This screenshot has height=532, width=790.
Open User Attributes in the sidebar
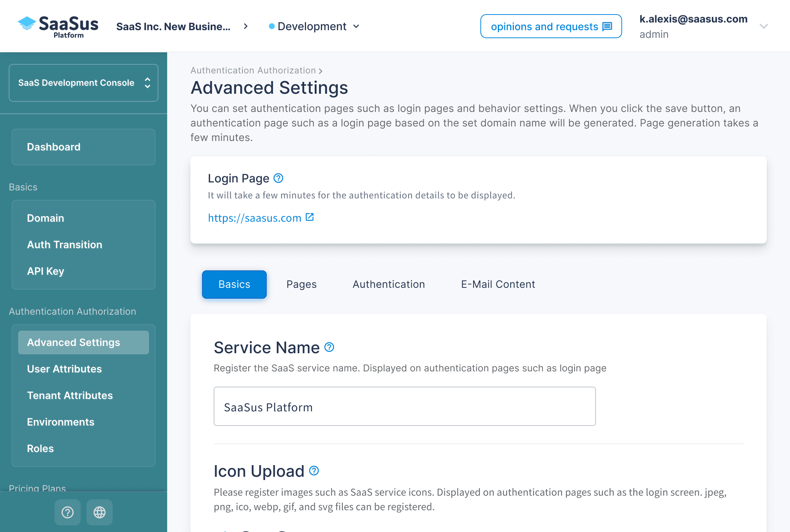(x=64, y=369)
